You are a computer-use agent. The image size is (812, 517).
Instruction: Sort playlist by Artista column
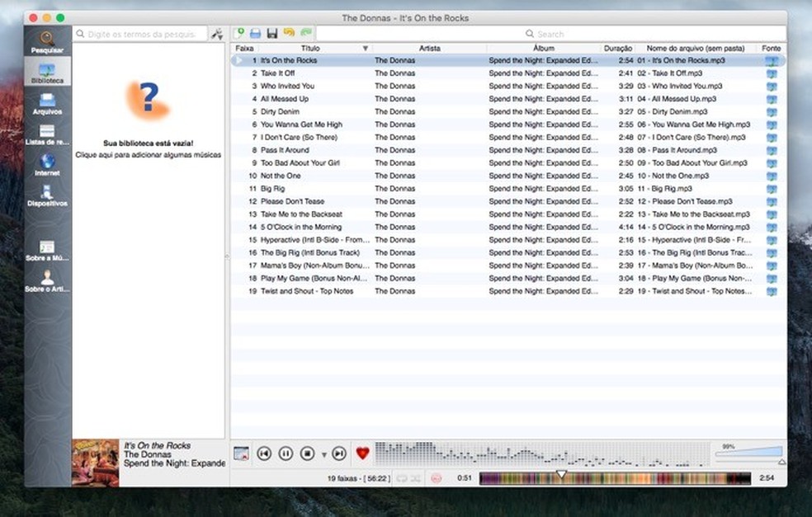[429, 48]
